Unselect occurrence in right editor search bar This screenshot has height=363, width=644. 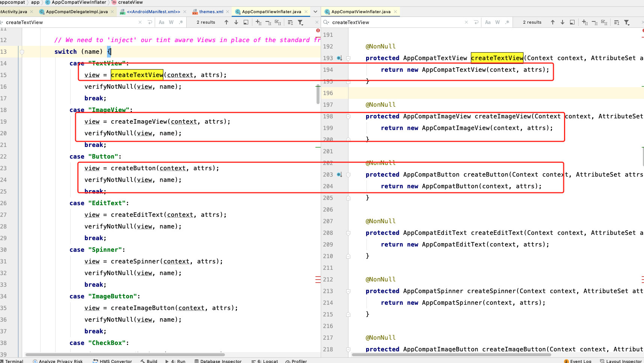pos(595,22)
